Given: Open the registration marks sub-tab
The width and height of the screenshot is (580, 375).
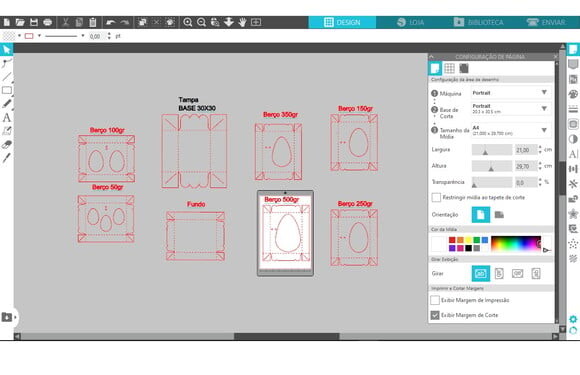Looking at the screenshot, I should [464, 68].
